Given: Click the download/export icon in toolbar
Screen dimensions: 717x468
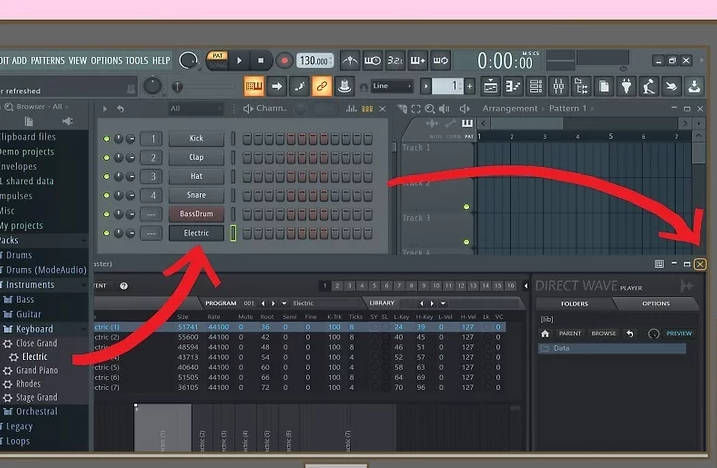Looking at the screenshot, I should 694,86.
